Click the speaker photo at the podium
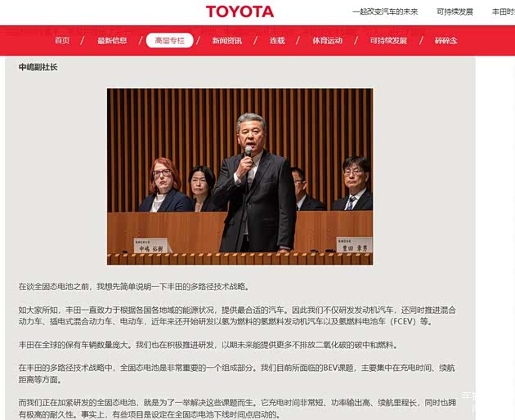The height and width of the screenshot is (420, 515). coord(240,176)
